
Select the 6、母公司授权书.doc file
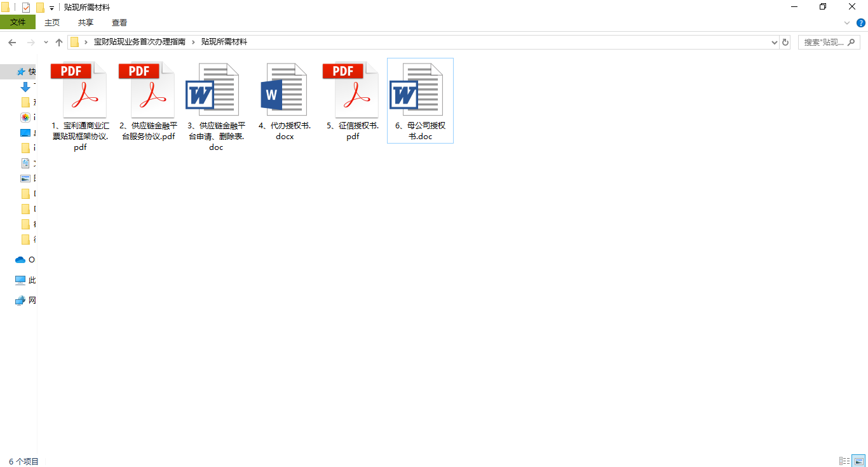(420, 100)
